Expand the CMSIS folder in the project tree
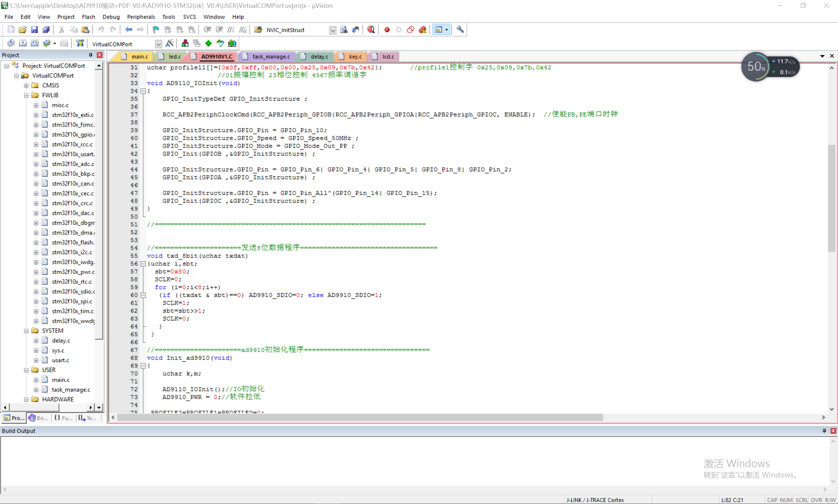838x504 pixels. (x=26, y=86)
